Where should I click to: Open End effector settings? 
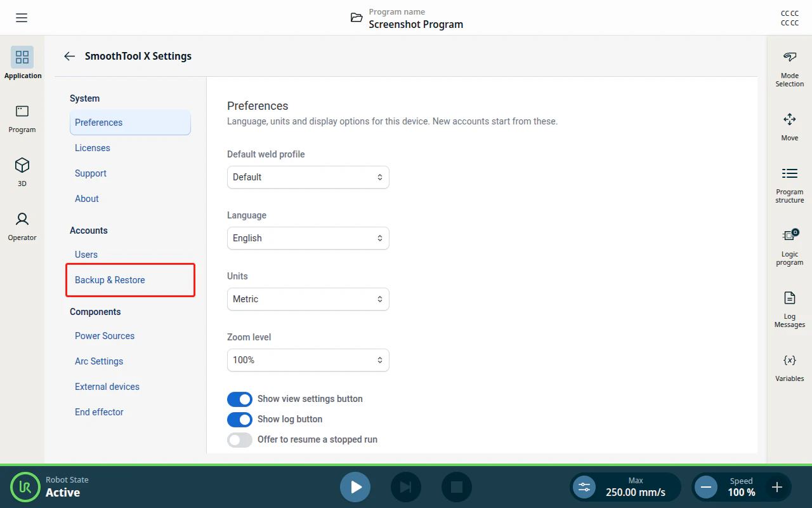click(130, 412)
